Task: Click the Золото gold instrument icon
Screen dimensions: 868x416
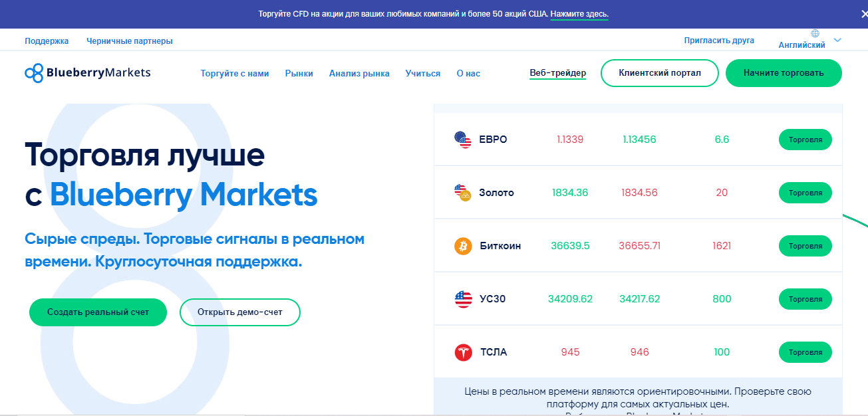Action: click(x=463, y=193)
